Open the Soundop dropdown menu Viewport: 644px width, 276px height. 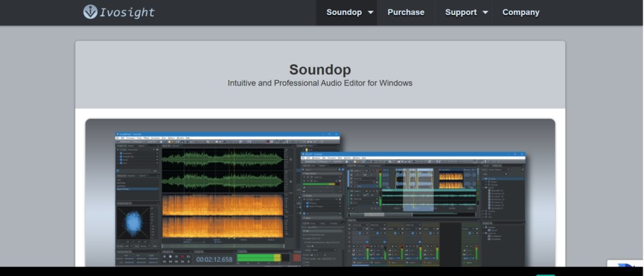(347, 13)
